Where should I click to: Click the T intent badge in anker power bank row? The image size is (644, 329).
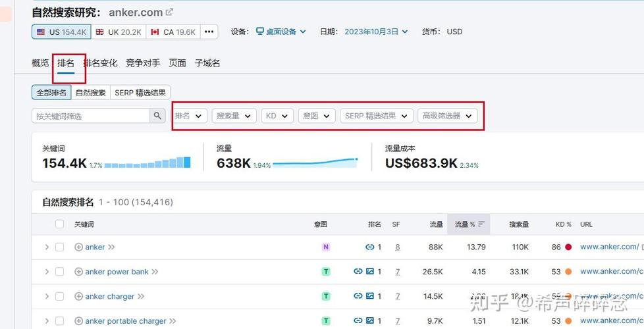pyautogui.click(x=326, y=272)
